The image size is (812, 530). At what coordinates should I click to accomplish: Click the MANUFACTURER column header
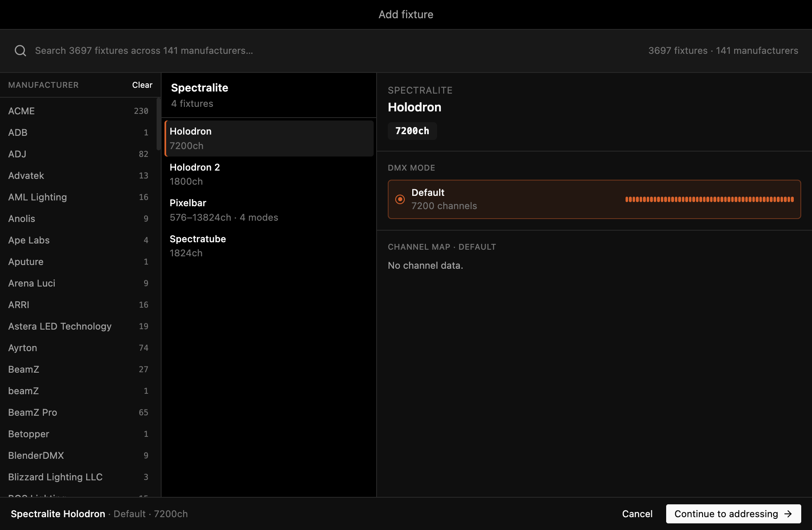click(43, 85)
